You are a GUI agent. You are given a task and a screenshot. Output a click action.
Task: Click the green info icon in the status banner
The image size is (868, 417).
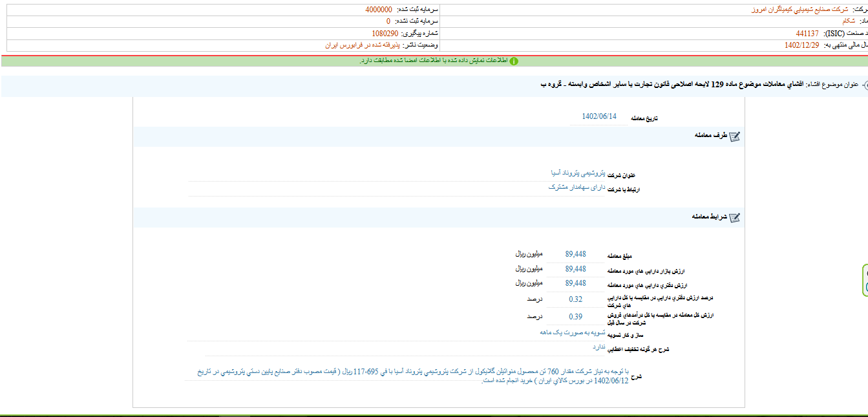(x=513, y=61)
